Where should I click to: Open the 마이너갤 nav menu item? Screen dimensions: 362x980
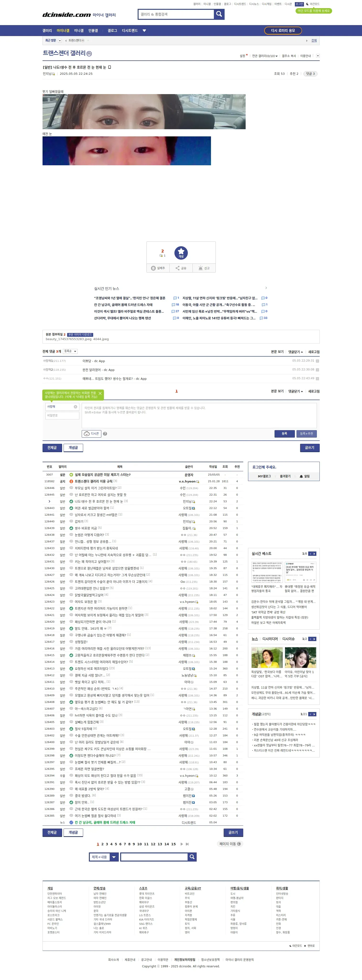point(63,30)
